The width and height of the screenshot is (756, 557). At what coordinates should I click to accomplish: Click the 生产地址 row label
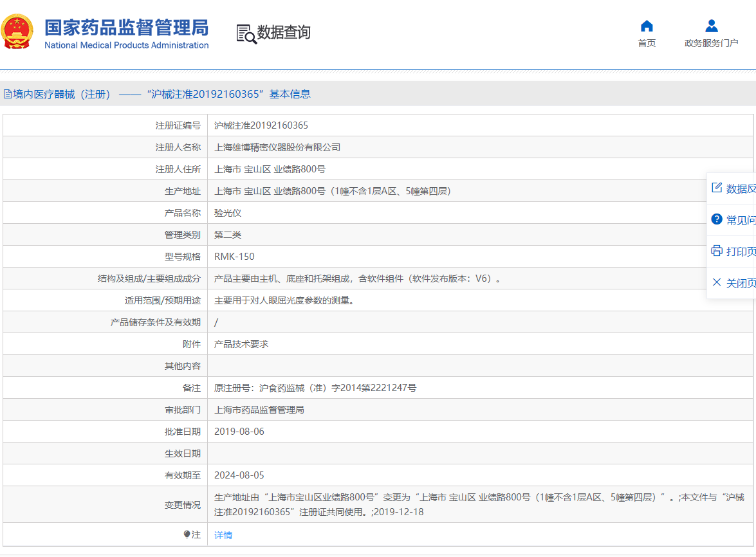(x=182, y=191)
